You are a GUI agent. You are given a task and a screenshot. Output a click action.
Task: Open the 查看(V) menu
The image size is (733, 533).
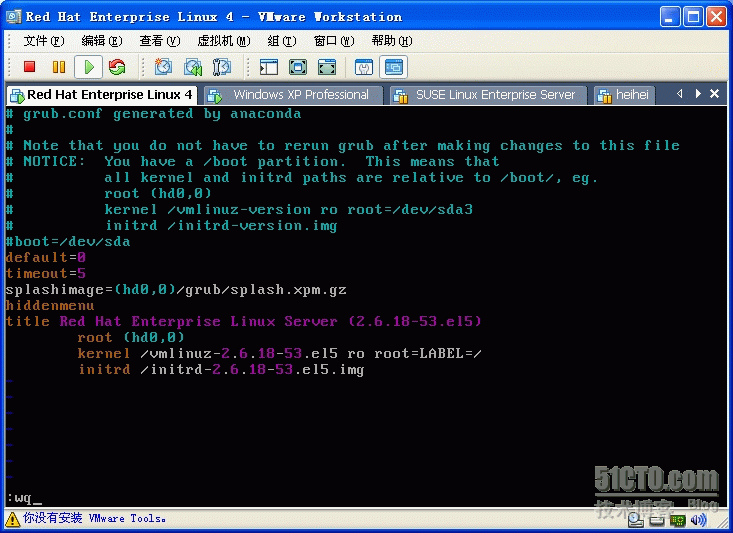pos(159,41)
